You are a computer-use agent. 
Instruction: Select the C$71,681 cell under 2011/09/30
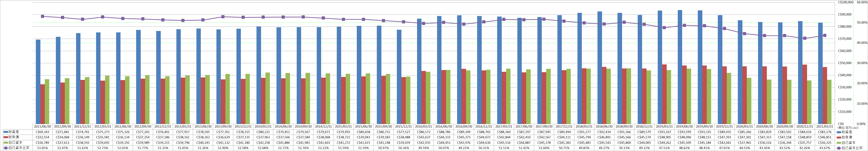click(63, 132)
